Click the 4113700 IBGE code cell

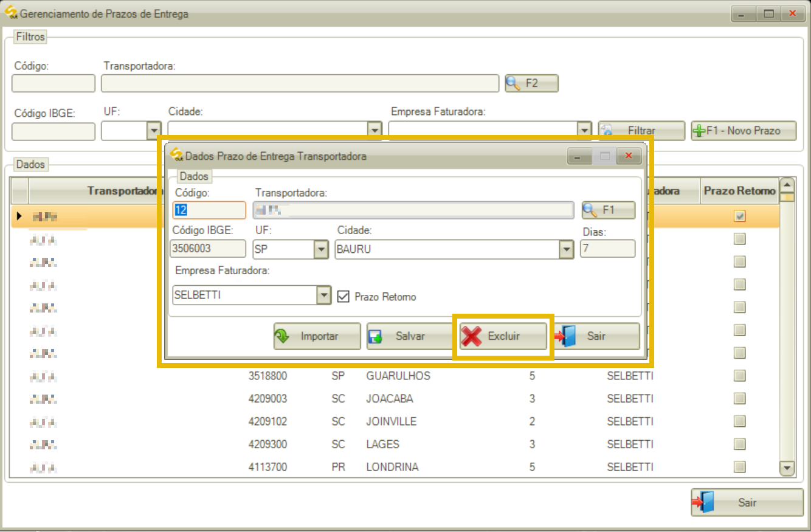268,467
